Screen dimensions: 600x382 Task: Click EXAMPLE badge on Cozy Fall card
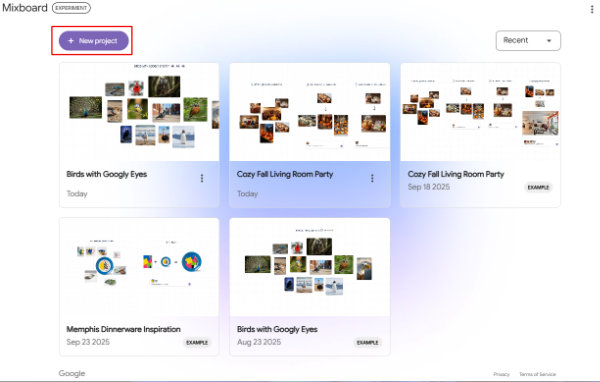[x=538, y=188]
